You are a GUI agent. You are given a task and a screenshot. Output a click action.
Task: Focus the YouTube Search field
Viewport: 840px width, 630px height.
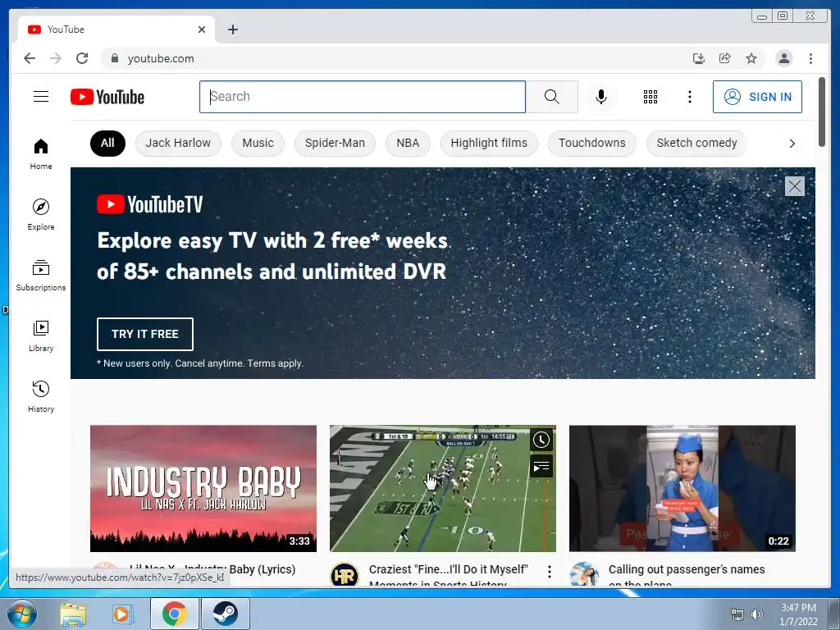coord(363,97)
